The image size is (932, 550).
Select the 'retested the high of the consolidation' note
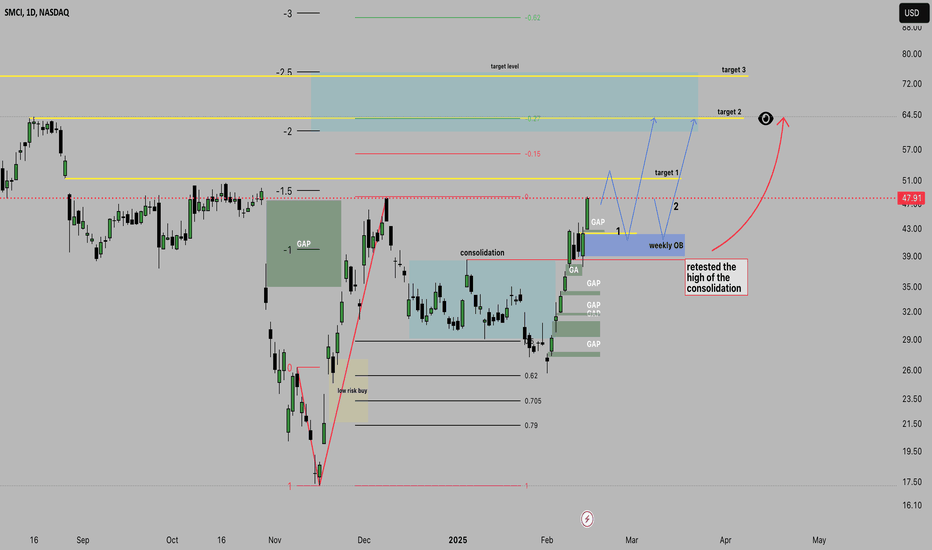pyautogui.click(x=716, y=277)
